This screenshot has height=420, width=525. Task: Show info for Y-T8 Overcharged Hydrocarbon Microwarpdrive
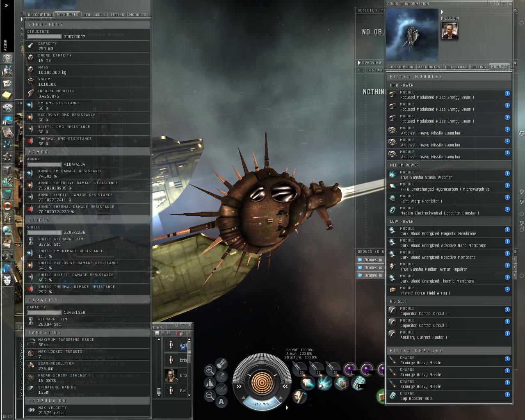(507, 186)
